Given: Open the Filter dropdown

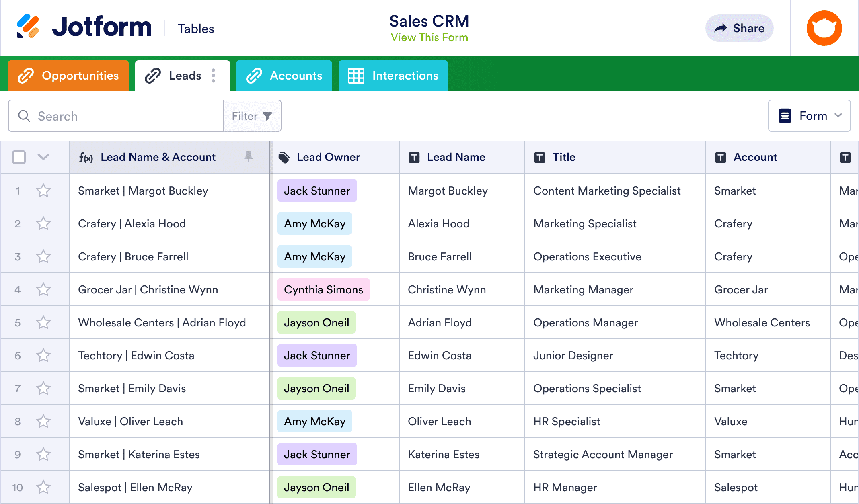Looking at the screenshot, I should pyautogui.click(x=252, y=116).
